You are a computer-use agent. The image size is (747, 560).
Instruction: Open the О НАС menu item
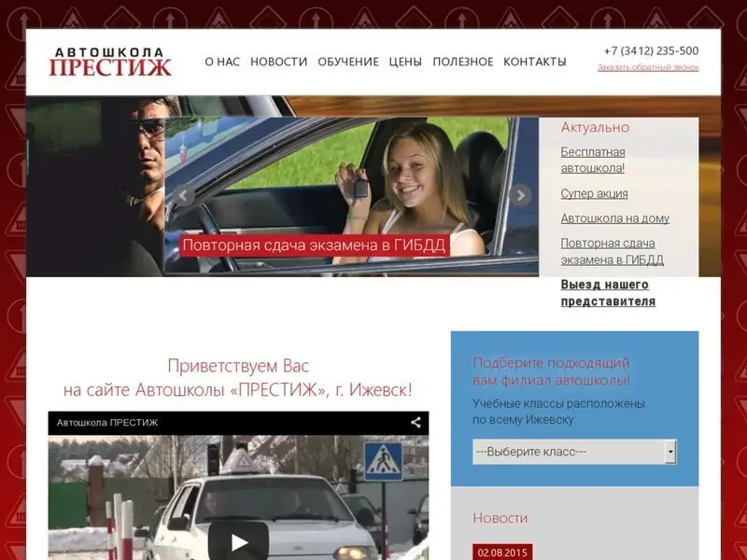(222, 62)
